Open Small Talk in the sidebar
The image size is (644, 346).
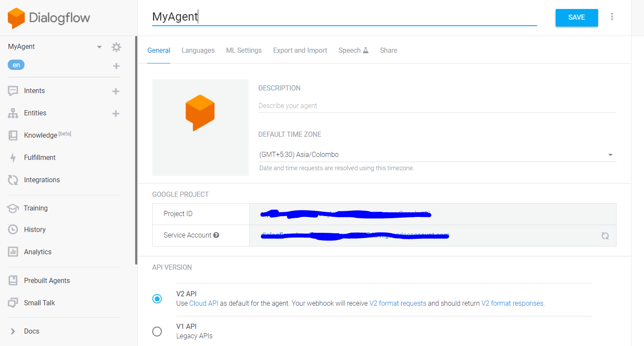coord(39,303)
